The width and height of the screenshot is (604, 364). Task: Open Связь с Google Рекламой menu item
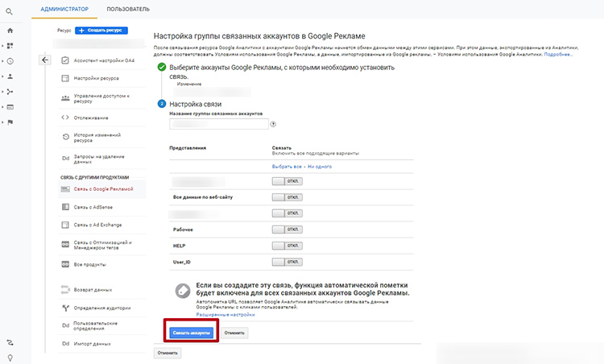click(x=102, y=189)
